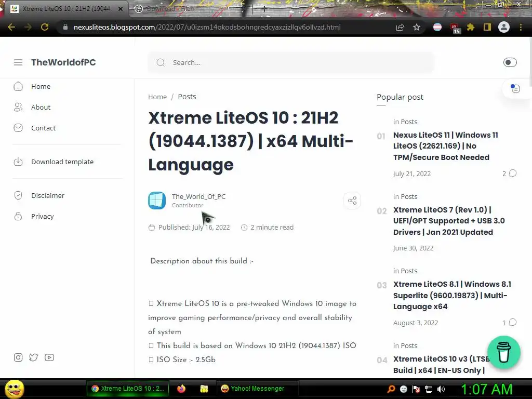Open the browser side panel icon
532x399 pixels.
click(x=487, y=27)
